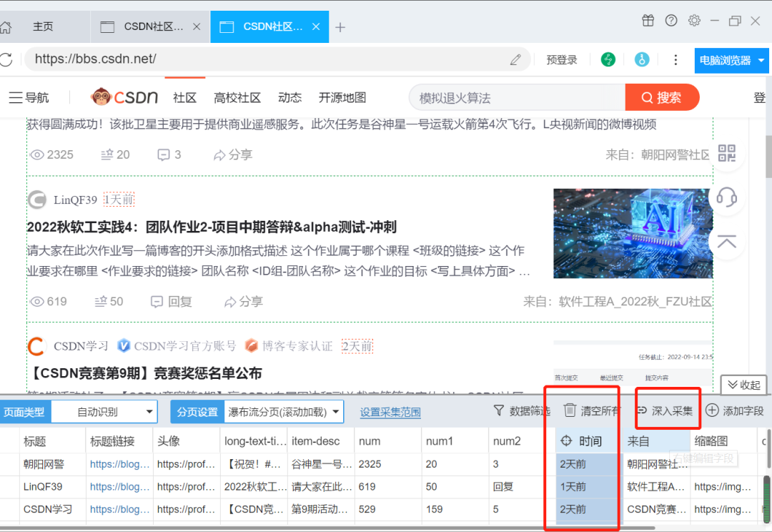772x532 pixels.
Task: Click the 添加字段 plus button
Action: tap(735, 410)
